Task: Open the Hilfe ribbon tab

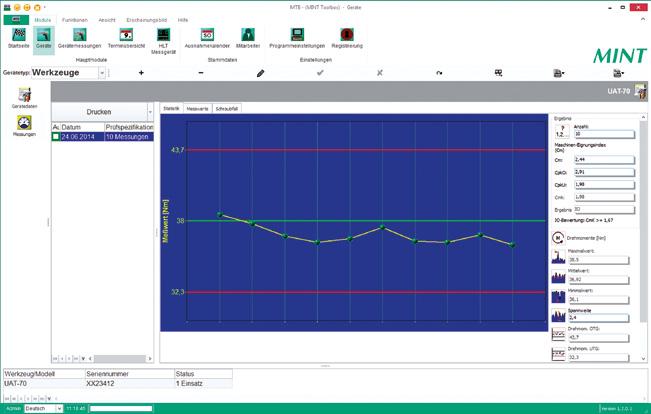Action: point(183,20)
